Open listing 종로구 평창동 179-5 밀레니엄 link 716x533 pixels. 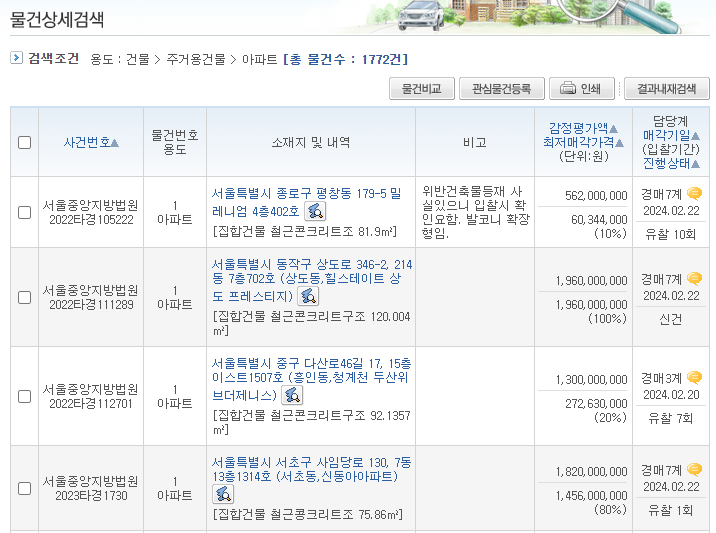306,202
